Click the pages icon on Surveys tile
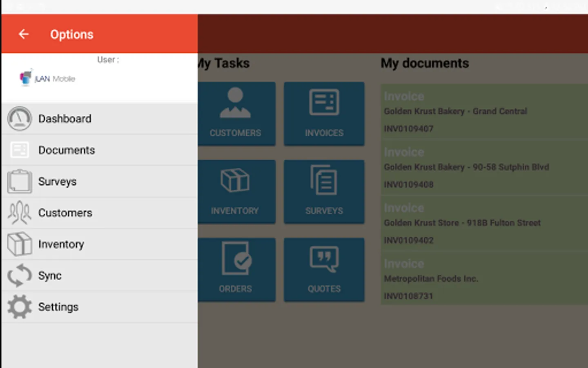This screenshot has height=368, width=588. click(x=324, y=180)
